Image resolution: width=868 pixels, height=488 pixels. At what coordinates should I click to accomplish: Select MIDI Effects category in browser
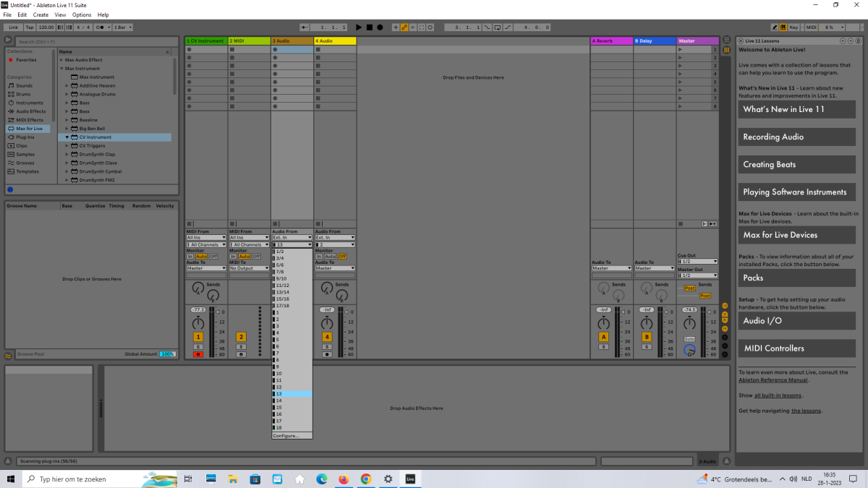tap(30, 120)
